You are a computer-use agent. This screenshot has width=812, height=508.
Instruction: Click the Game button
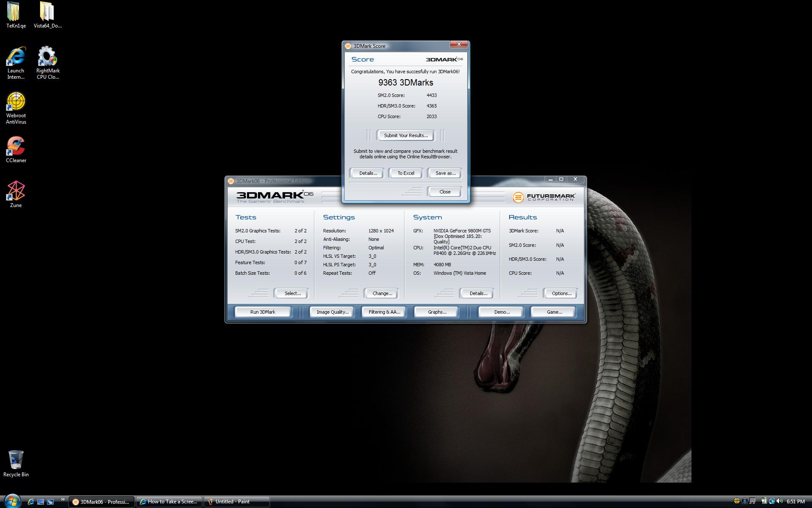click(x=554, y=312)
